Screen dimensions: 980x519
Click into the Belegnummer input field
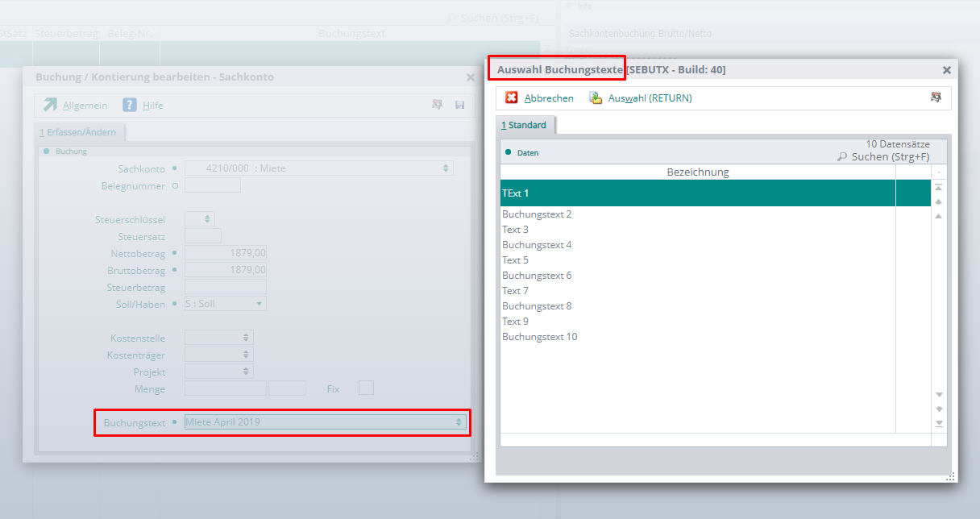pyautogui.click(x=213, y=185)
